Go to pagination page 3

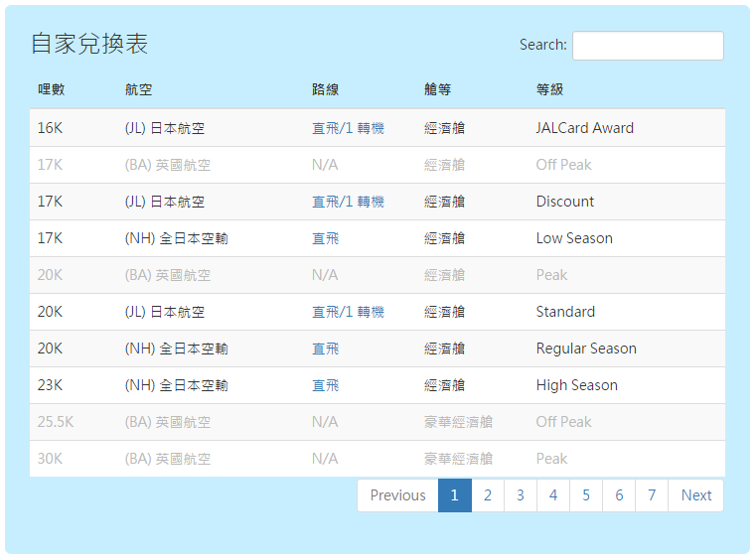521,495
